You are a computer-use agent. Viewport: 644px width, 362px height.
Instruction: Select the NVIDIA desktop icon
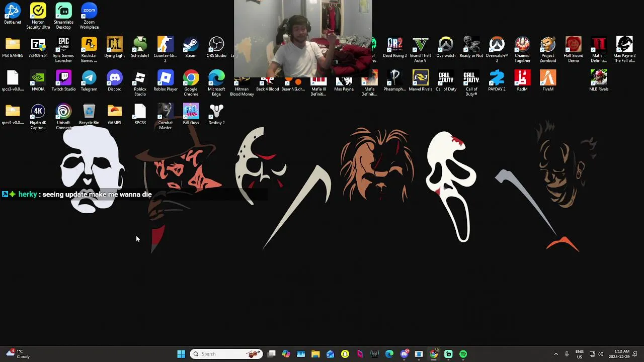(x=38, y=81)
